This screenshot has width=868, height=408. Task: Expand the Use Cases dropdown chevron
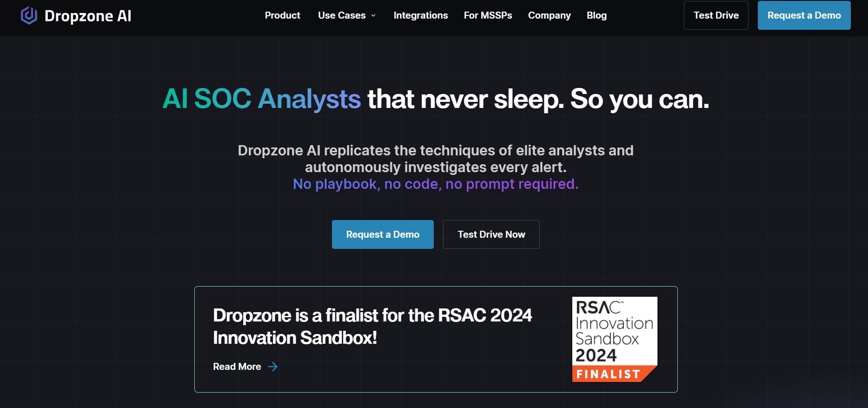coord(373,16)
